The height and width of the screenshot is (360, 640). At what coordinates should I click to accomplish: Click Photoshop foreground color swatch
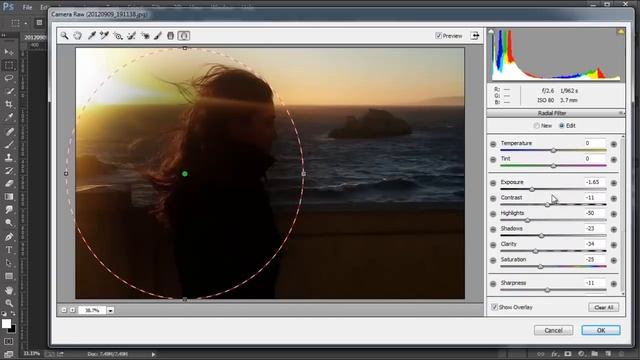point(6,324)
